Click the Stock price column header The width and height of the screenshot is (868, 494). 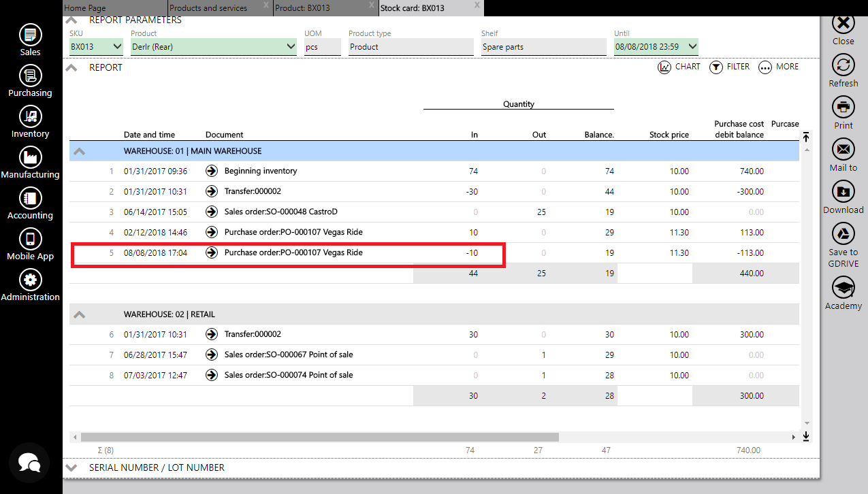click(669, 135)
